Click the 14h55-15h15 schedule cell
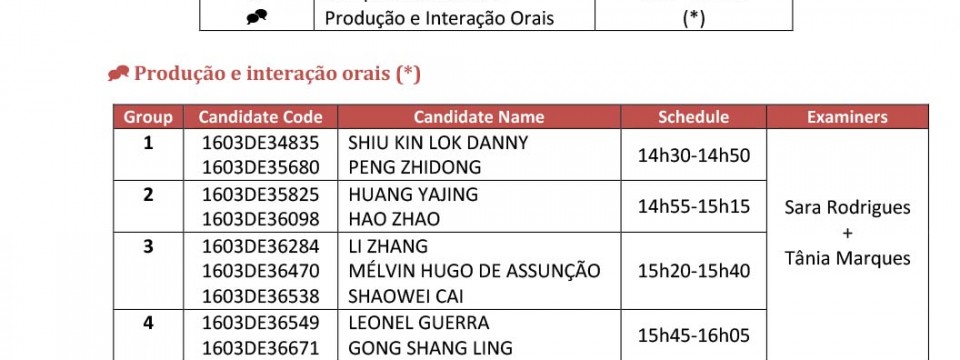960x360 pixels. click(x=694, y=206)
